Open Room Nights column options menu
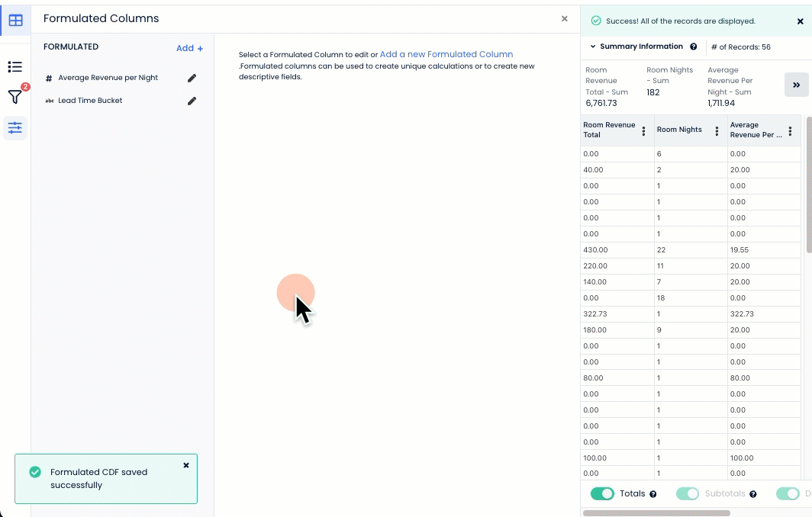Screen dimensions: 812x517 click(x=717, y=130)
